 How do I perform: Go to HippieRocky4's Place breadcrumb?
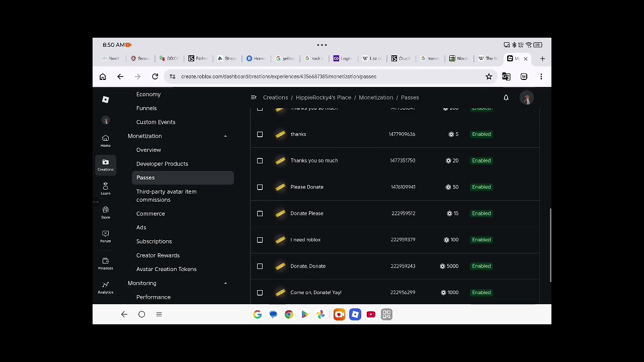(x=324, y=98)
